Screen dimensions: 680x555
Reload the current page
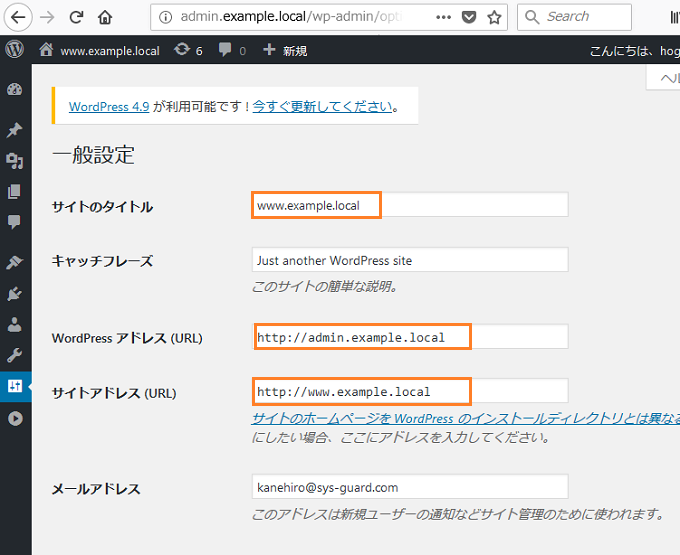pos(76,17)
